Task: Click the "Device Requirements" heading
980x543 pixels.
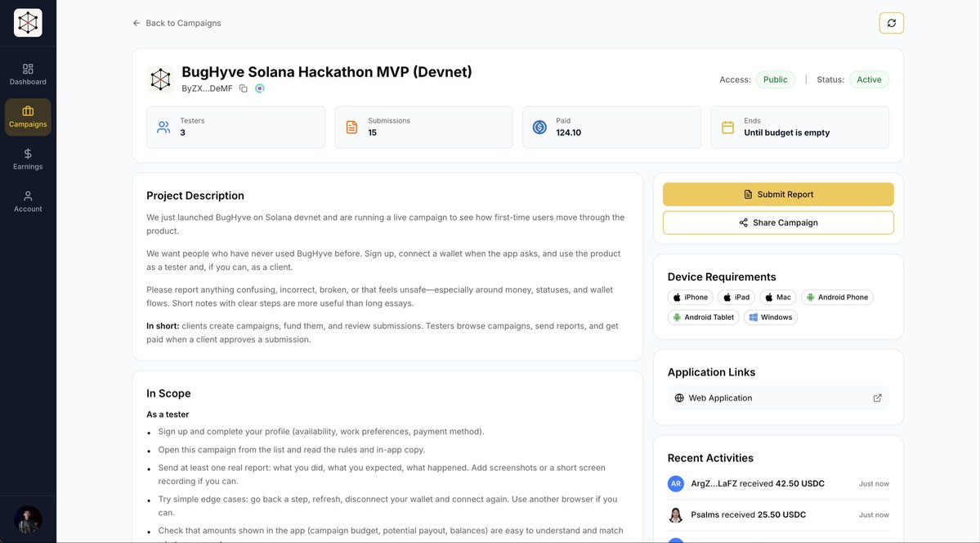Action: [x=722, y=277]
